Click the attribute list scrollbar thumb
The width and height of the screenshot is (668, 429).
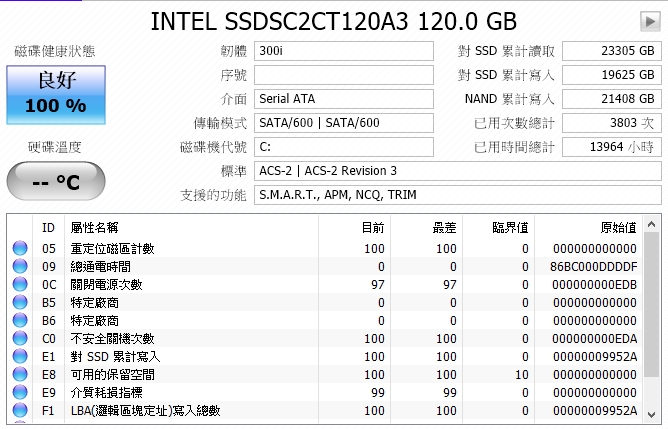click(651, 305)
